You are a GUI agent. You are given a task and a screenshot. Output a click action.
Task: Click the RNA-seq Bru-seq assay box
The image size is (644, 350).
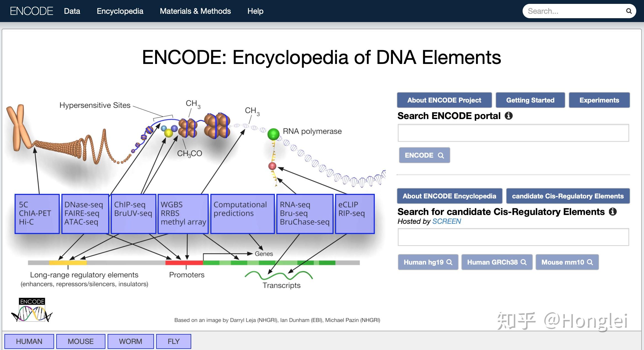[x=305, y=214]
